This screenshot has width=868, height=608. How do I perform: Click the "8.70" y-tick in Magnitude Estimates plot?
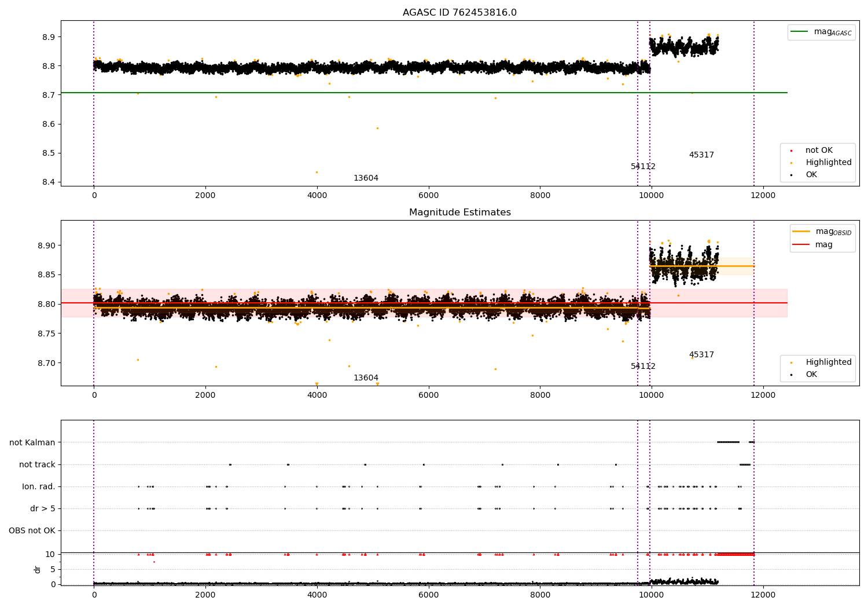pos(47,364)
